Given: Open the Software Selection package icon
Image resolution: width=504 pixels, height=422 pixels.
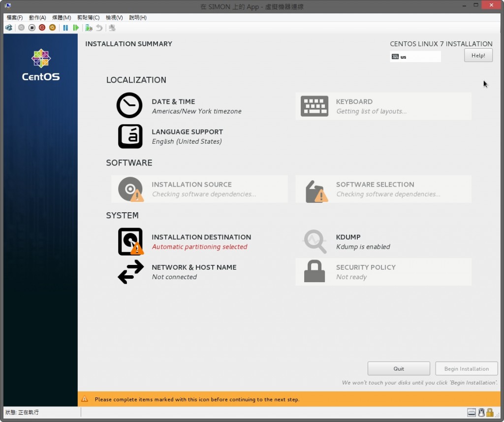Looking at the screenshot, I should [316, 191].
